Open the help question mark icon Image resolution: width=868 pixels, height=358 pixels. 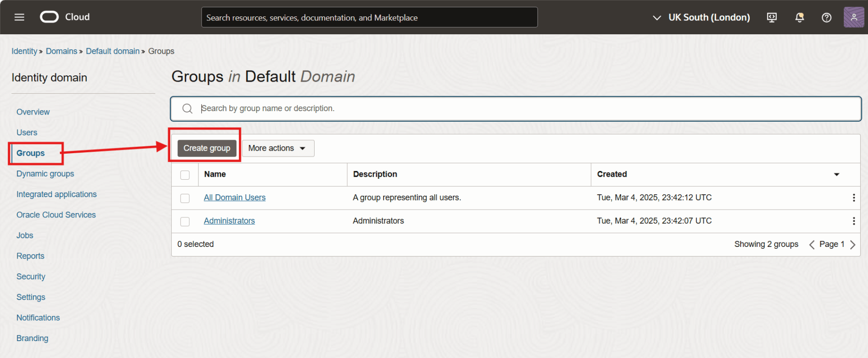(x=827, y=17)
